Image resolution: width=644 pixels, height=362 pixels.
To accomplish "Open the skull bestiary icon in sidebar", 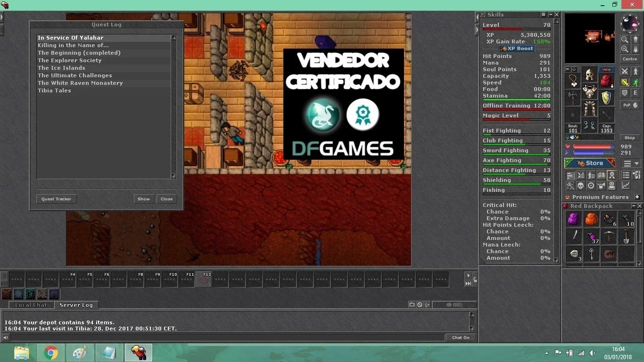I will coord(580,186).
